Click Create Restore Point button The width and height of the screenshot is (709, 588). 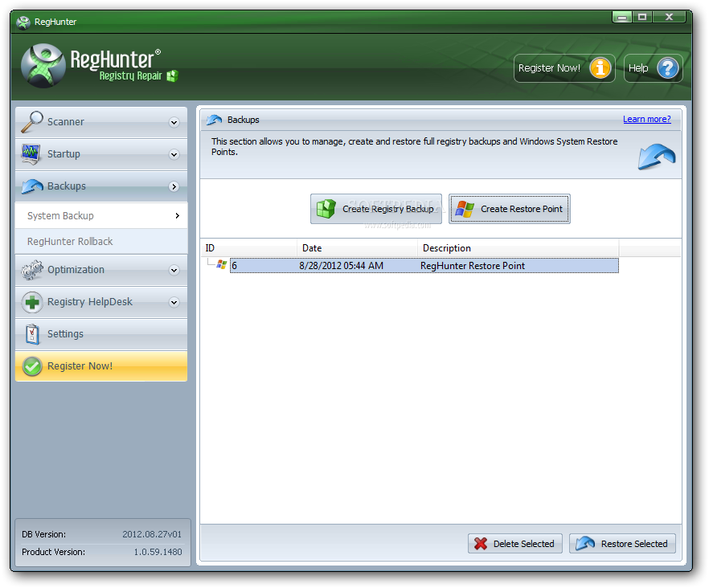509,209
